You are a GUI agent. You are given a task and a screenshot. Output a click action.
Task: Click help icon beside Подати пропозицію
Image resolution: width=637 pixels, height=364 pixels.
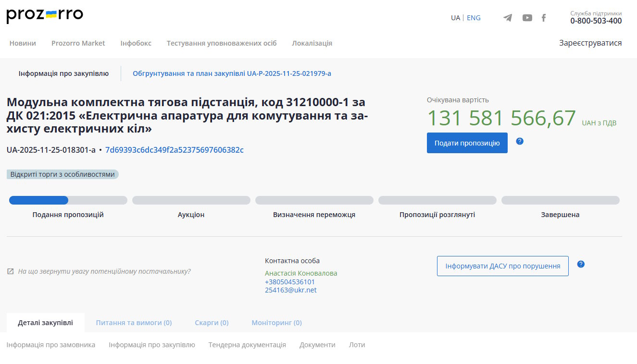click(520, 141)
